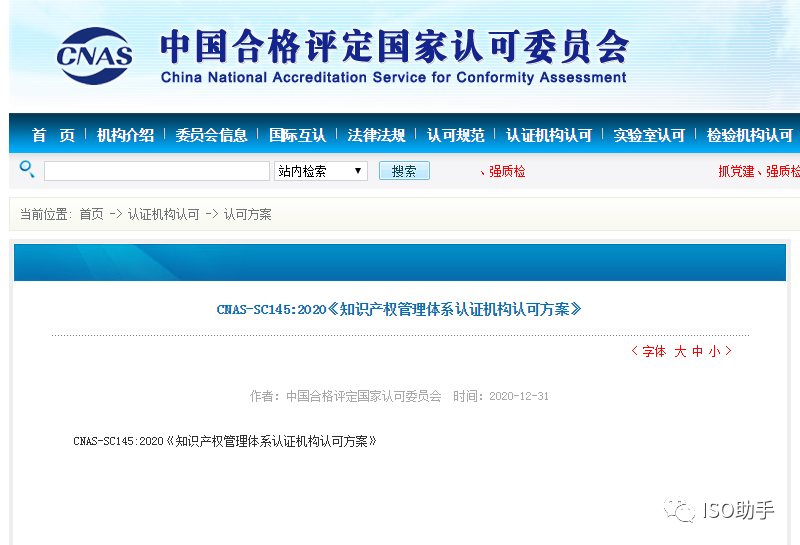Open the 国际互认 menu
Image resolution: width=800 pixels, height=545 pixels.
pos(297,135)
